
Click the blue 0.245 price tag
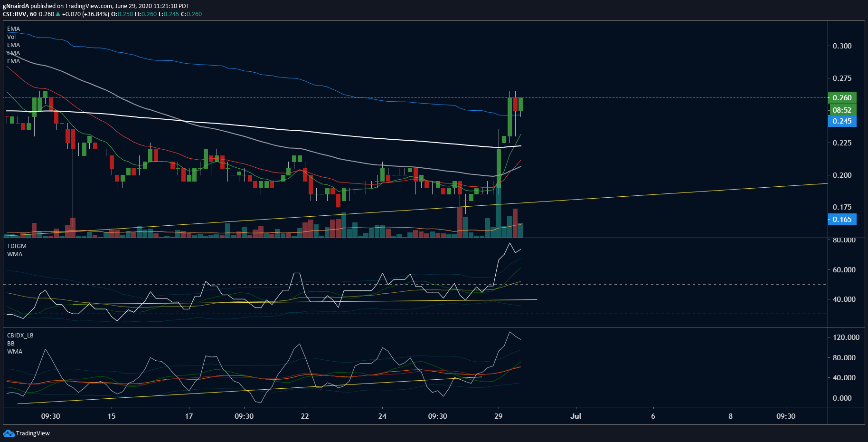click(x=842, y=121)
